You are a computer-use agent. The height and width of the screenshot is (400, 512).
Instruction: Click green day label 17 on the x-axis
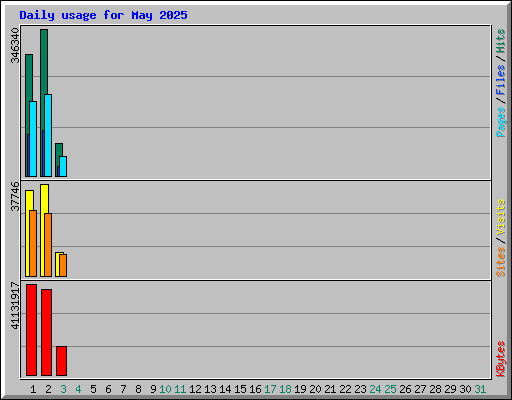(x=270, y=389)
